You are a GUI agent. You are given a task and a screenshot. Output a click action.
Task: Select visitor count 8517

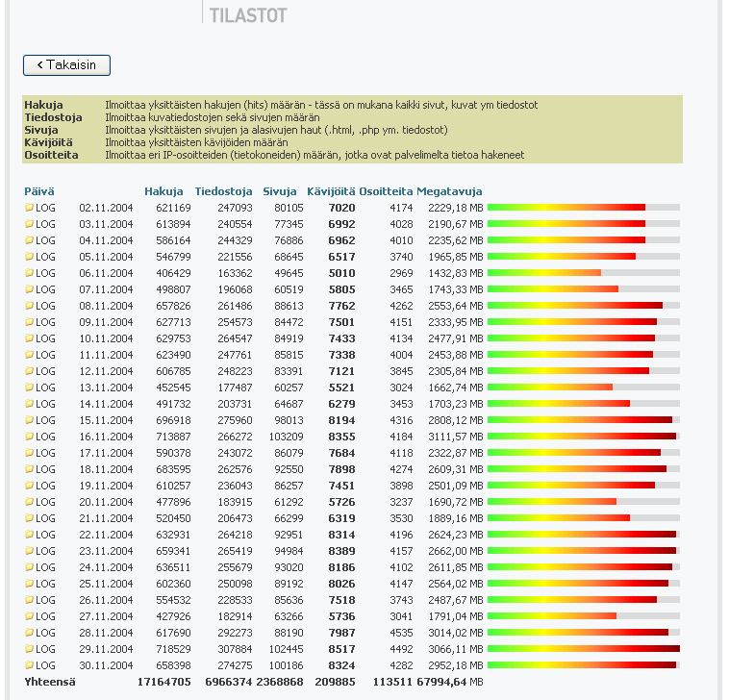341,649
